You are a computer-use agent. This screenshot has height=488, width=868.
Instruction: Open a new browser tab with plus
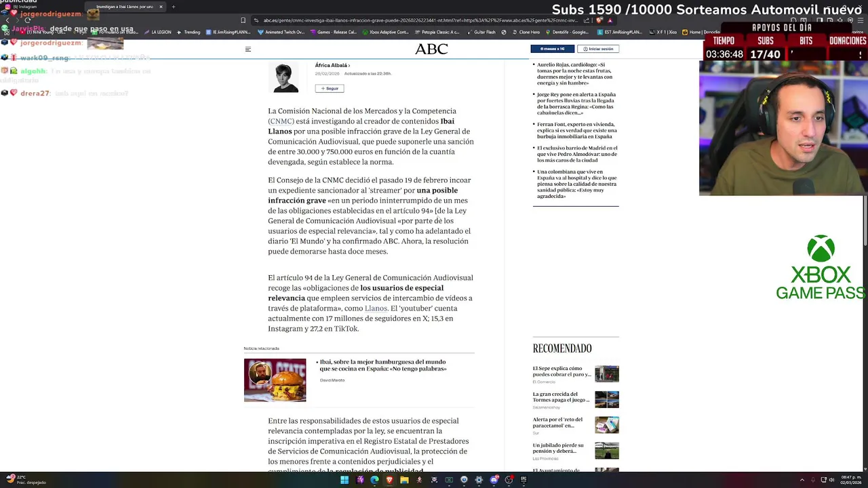point(174,7)
